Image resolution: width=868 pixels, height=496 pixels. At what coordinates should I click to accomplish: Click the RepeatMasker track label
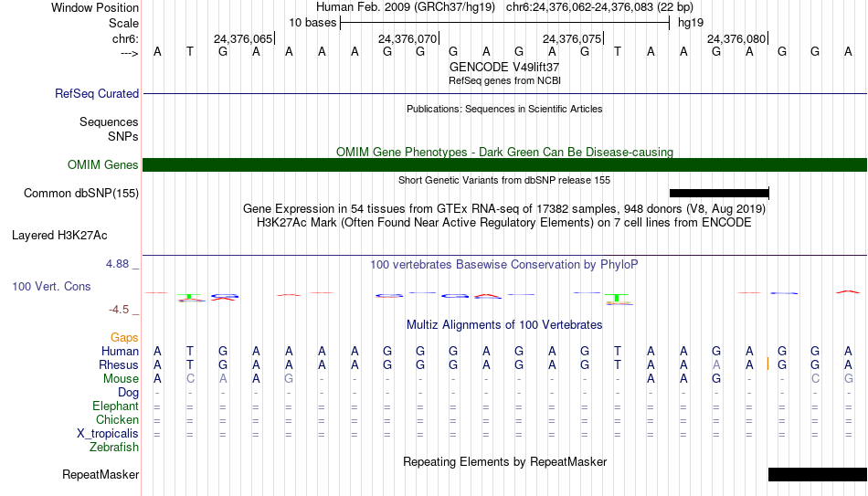101,474
